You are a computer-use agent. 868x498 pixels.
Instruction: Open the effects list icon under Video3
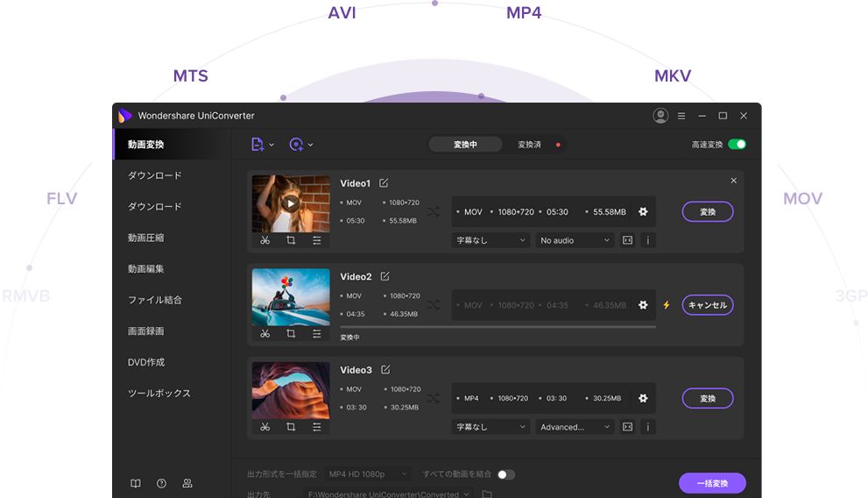click(317, 427)
